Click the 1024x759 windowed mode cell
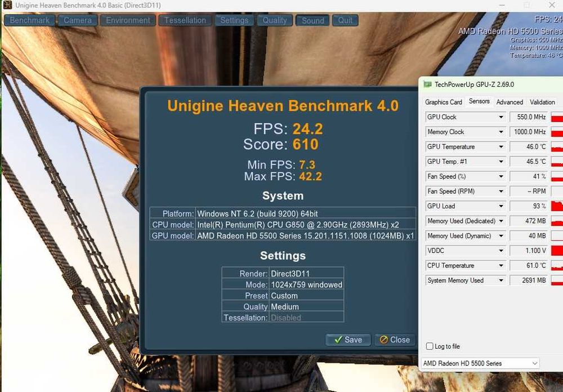 tap(306, 284)
